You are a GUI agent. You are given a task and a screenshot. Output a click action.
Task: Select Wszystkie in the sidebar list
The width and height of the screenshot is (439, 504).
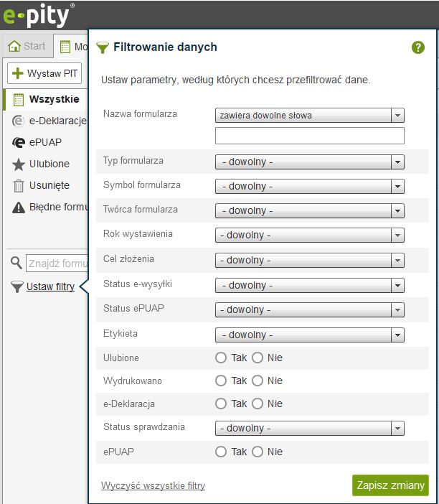coord(54,99)
